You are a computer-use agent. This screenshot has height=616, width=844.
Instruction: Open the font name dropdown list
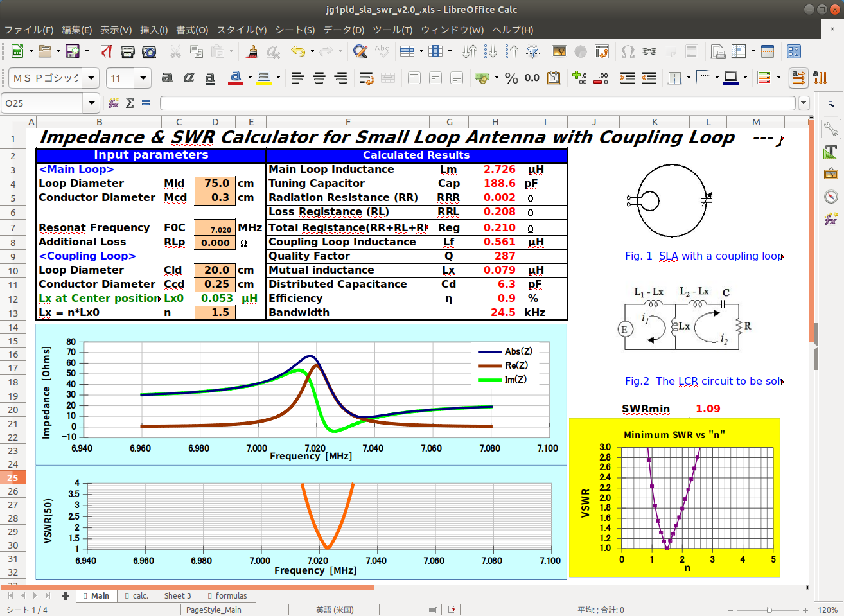91,78
